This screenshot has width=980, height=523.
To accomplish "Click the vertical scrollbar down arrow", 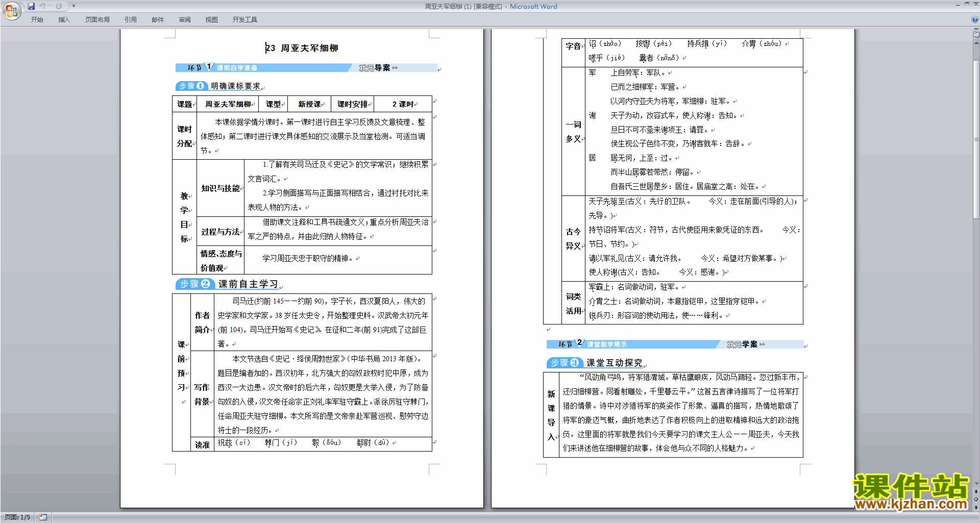I will [976, 484].
